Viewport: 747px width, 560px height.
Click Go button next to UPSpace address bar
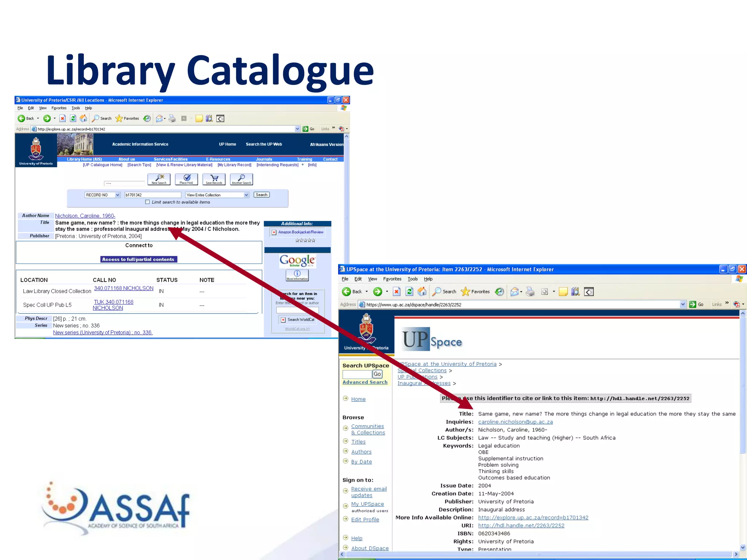click(696, 304)
